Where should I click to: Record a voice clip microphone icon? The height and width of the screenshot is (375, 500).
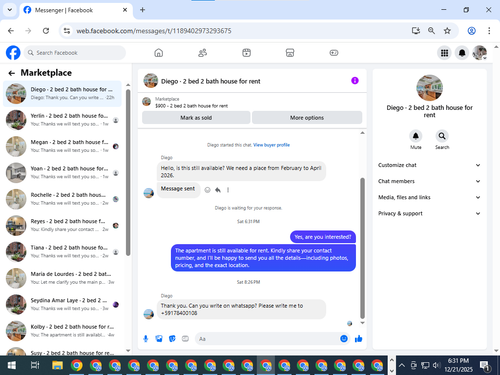(x=146, y=339)
